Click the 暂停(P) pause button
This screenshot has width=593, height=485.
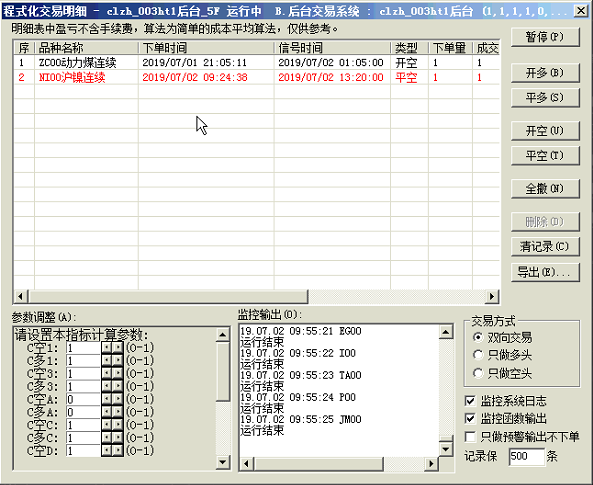tap(545, 37)
